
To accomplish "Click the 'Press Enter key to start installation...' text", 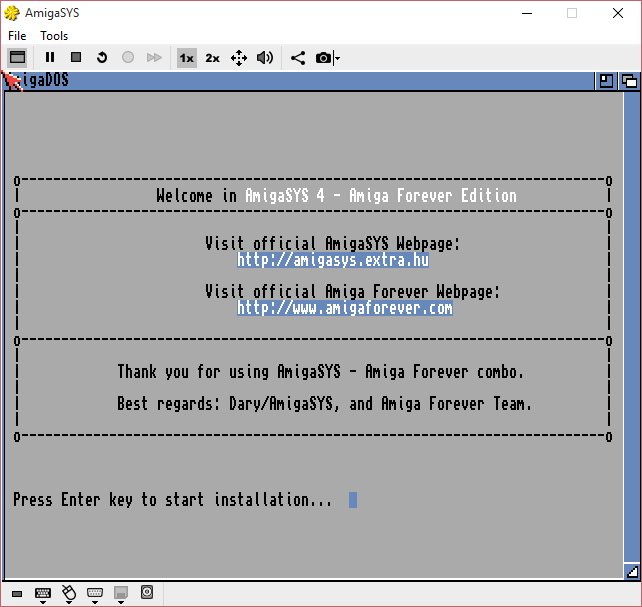I will click(172, 500).
